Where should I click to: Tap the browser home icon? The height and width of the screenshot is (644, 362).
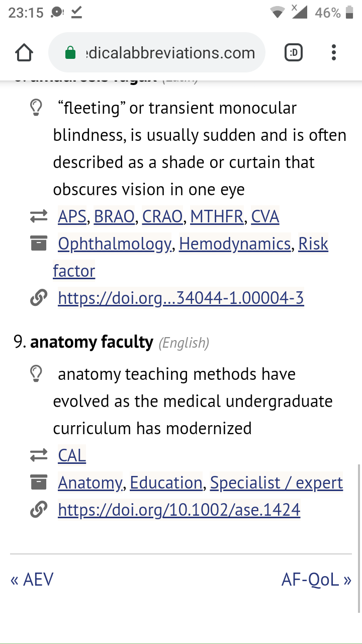point(24,53)
